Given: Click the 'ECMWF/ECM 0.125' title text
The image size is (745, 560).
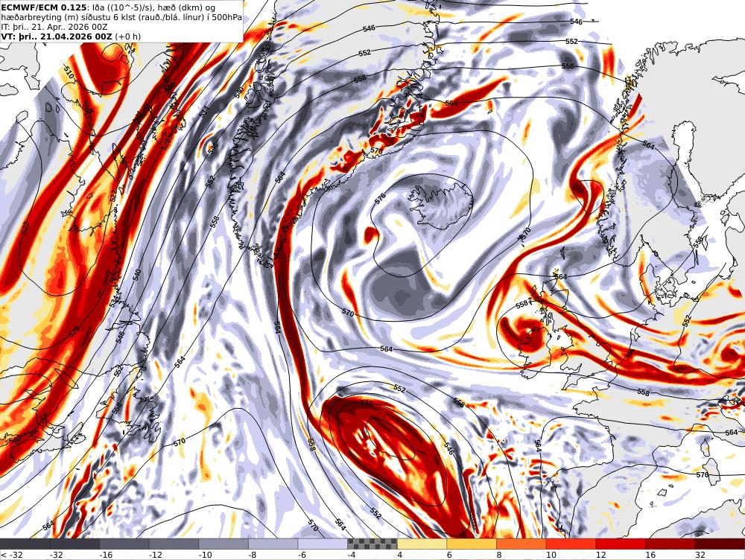Looking at the screenshot, I should tap(44, 7).
